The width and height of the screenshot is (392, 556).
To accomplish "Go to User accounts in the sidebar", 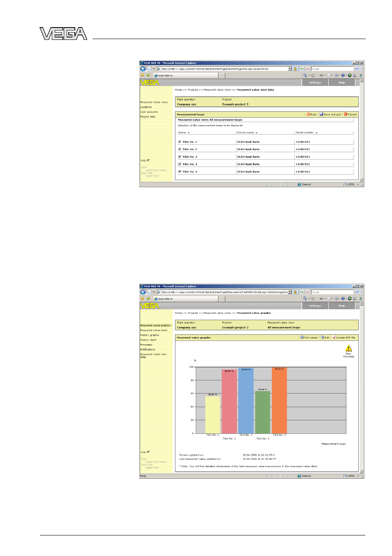I will click(x=149, y=112).
